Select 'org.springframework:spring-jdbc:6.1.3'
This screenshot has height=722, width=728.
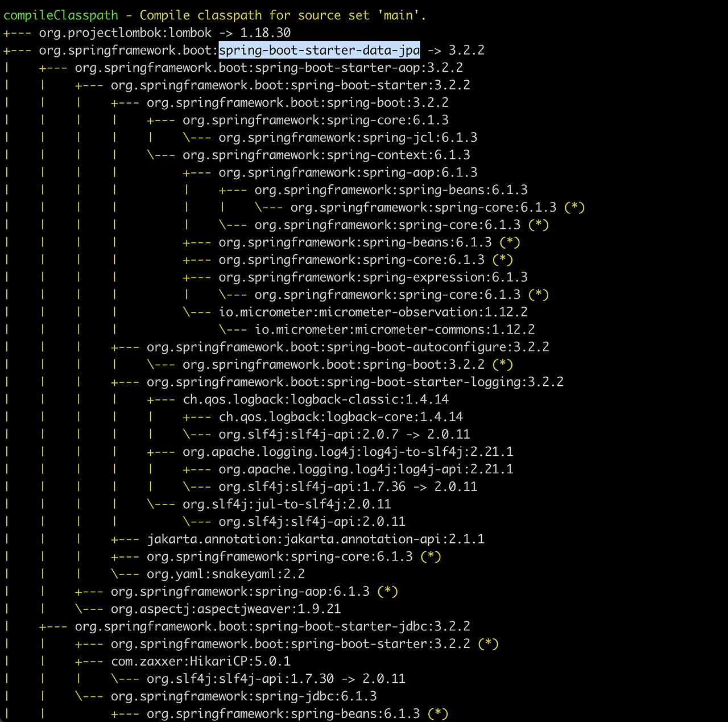tap(244, 696)
